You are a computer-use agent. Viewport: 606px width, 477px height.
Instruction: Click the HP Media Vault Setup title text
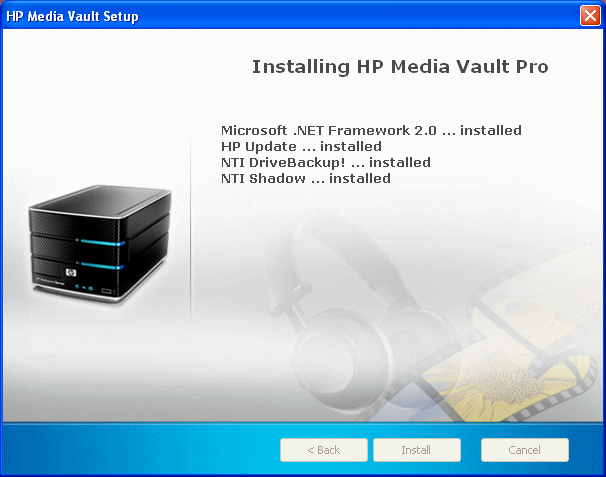73,17
